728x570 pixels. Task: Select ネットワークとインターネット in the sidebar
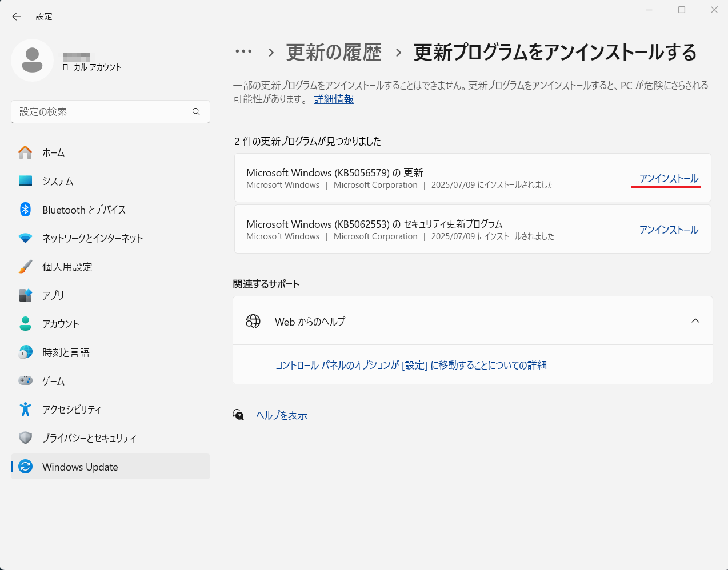pyautogui.click(x=110, y=238)
